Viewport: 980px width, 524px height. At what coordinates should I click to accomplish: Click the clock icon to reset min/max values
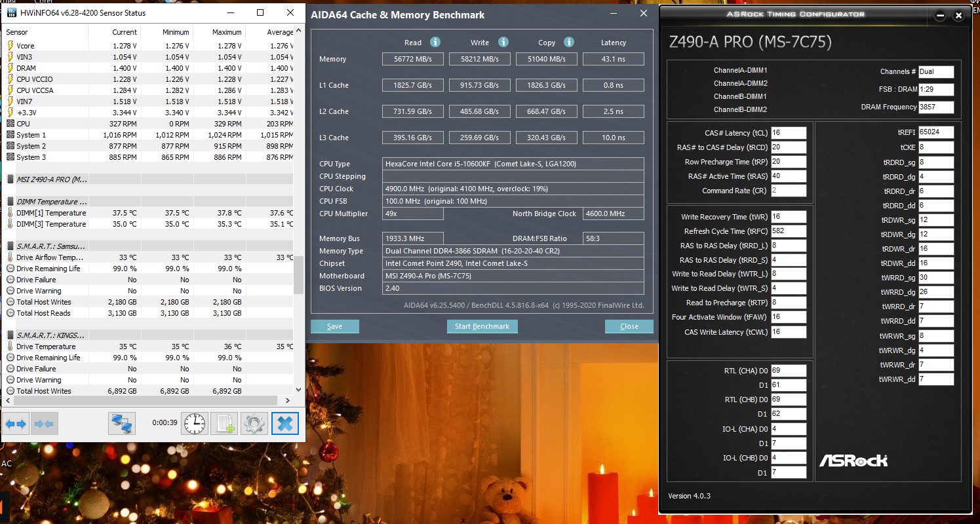tap(195, 424)
